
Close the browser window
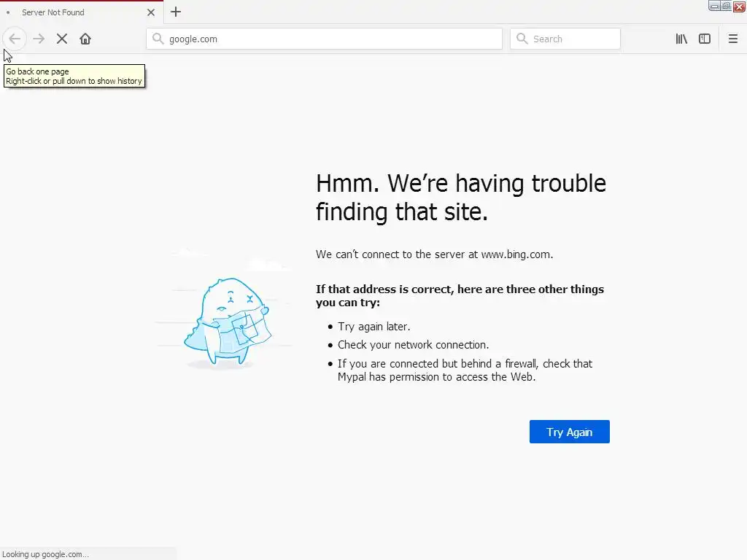click(739, 6)
